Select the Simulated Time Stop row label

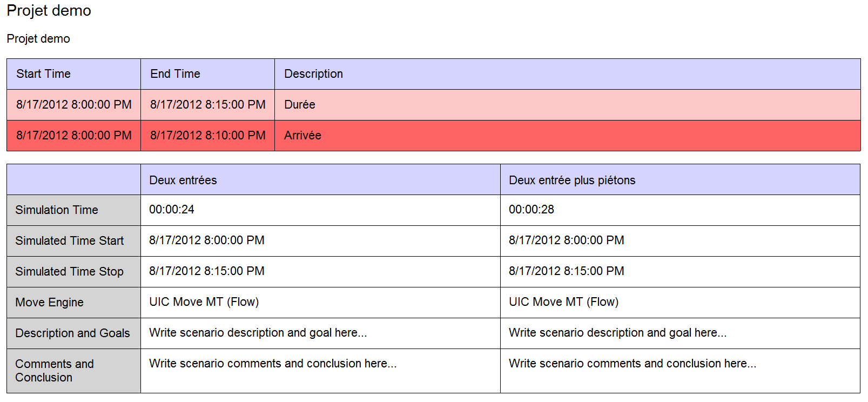pyautogui.click(x=70, y=272)
